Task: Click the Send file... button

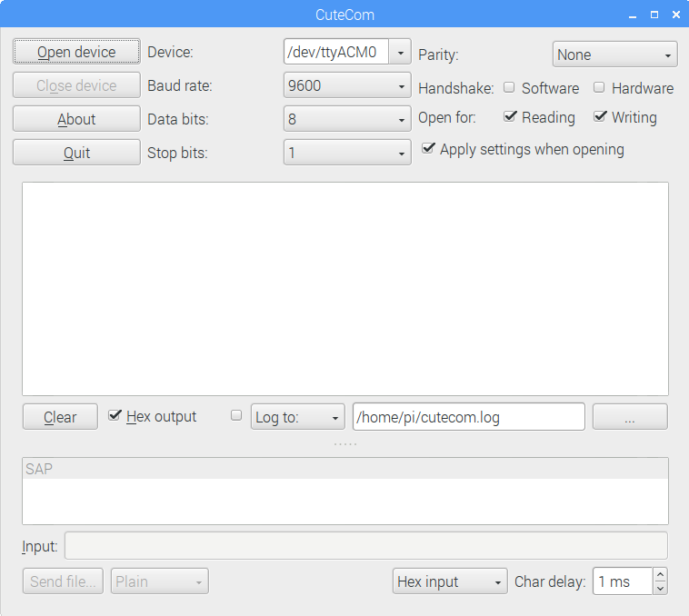Action: (63, 581)
